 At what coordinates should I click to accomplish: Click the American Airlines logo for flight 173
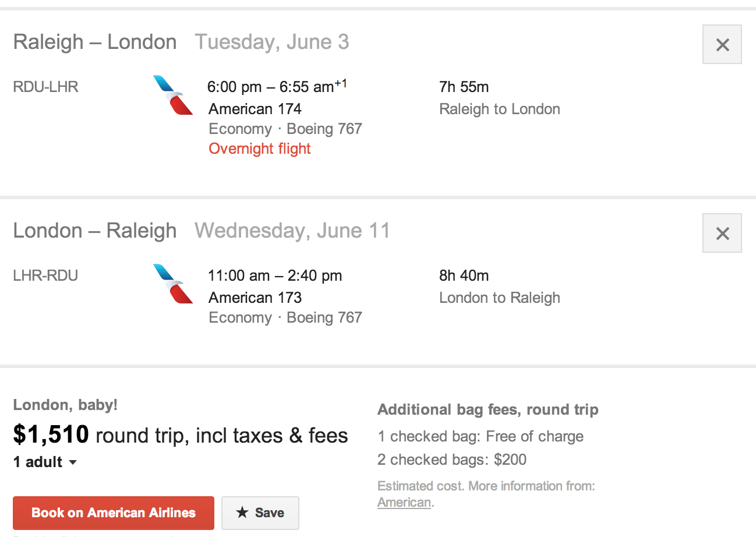172,284
